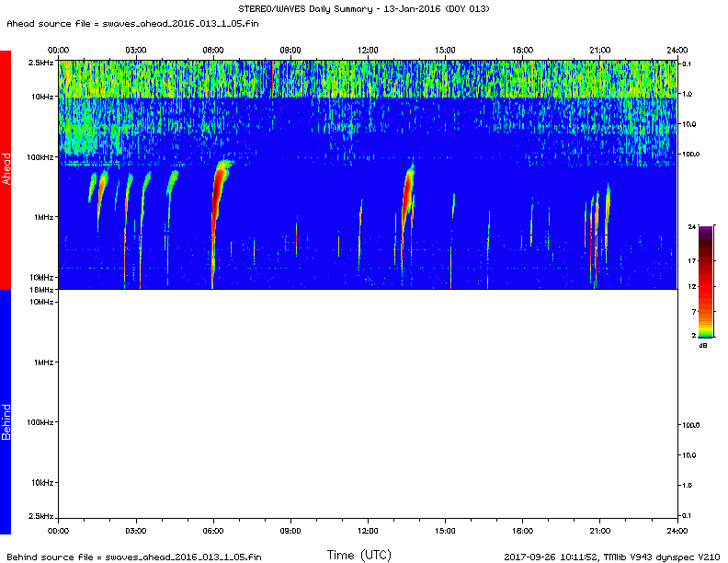Click the 1MHz label on Behind panel axis
Viewport: 728px width, 563px height.
pos(43,362)
